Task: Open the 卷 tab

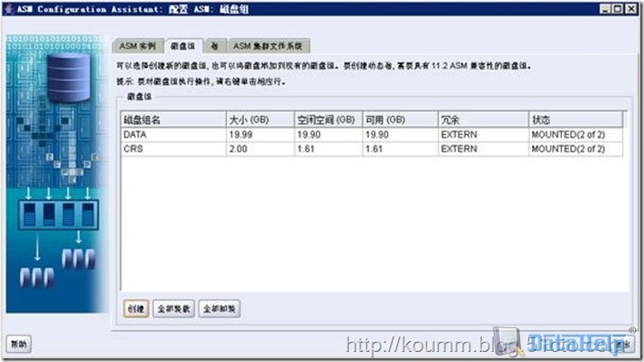Action: tap(214, 47)
